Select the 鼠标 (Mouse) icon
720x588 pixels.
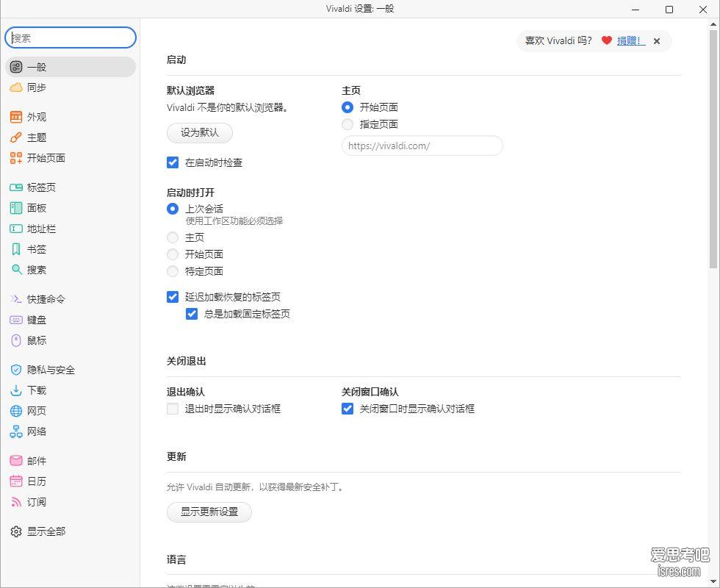tap(16, 340)
